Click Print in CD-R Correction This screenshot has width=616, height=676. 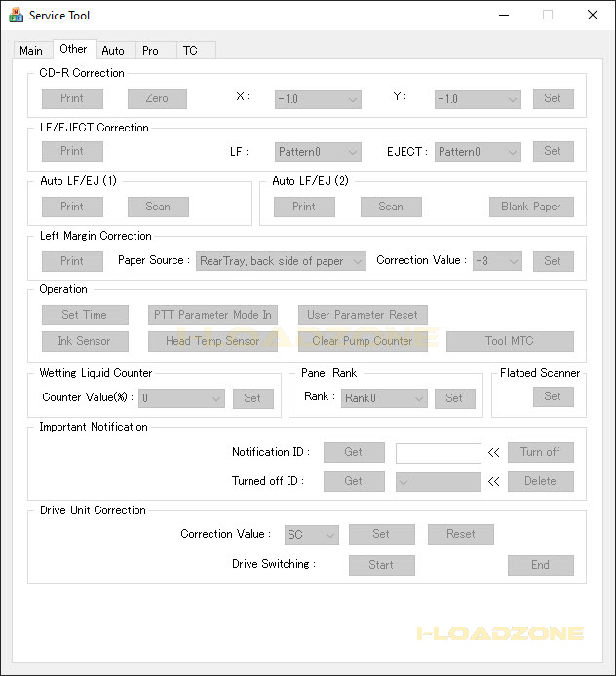pyautogui.click(x=72, y=98)
